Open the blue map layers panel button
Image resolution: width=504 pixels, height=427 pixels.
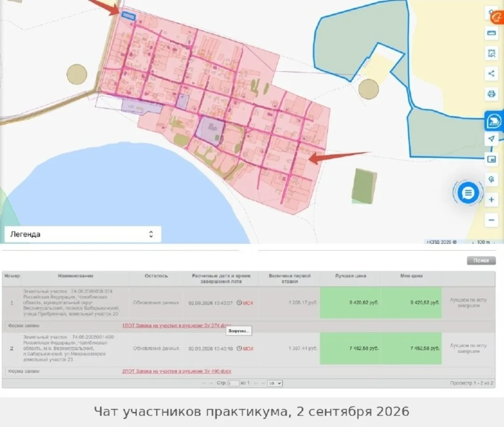click(493, 121)
